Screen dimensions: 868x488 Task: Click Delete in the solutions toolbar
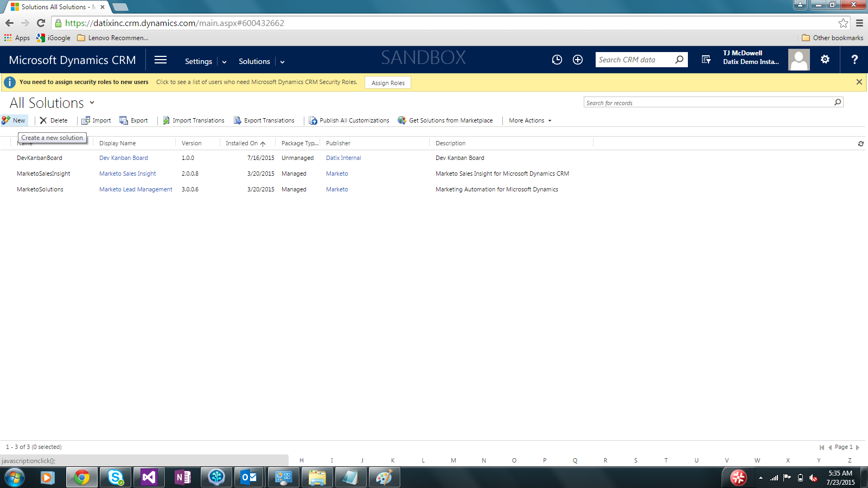(x=54, y=120)
